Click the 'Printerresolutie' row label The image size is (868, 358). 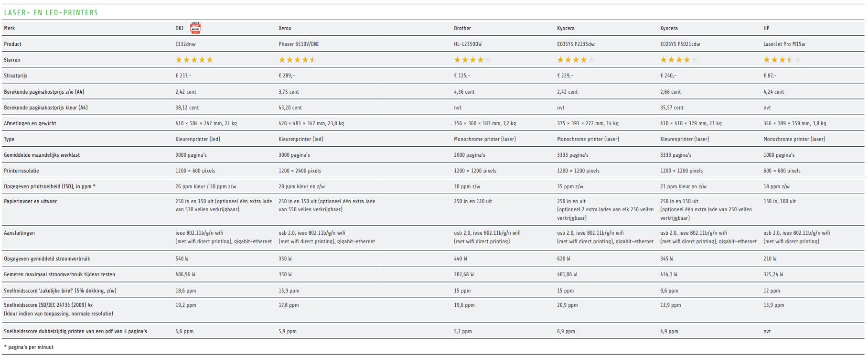click(21, 171)
